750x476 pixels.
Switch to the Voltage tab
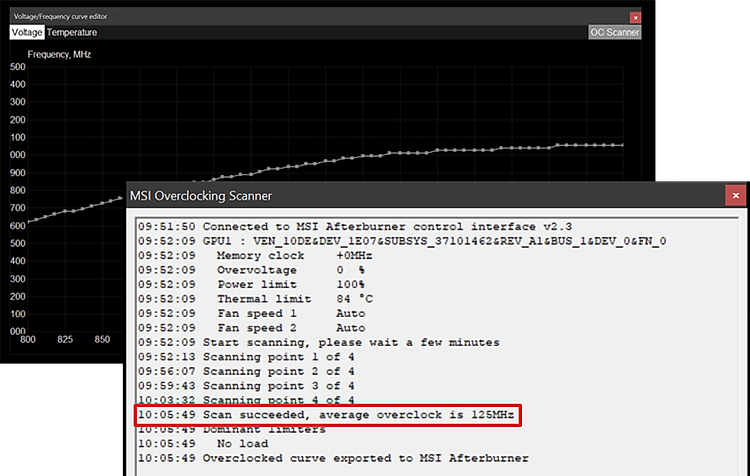27,32
